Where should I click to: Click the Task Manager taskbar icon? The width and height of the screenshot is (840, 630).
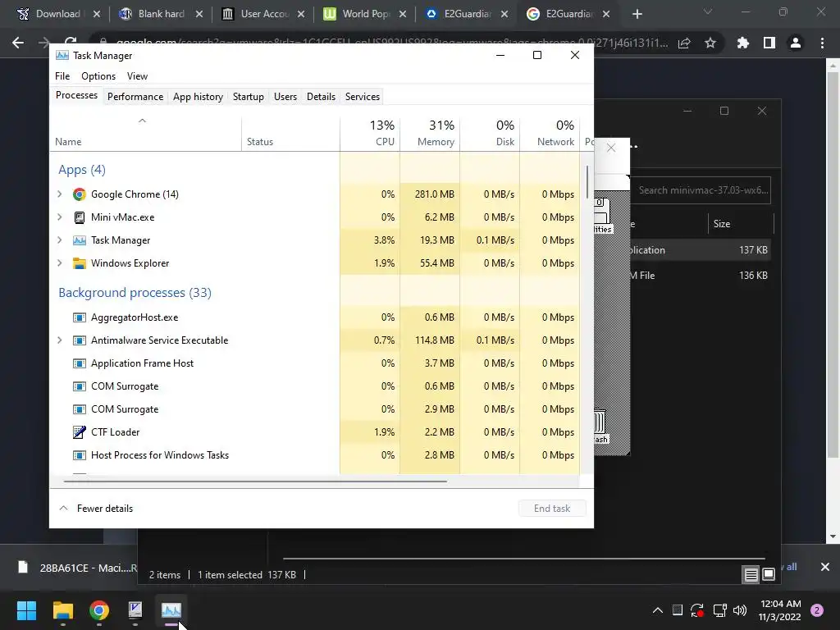click(x=171, y=610)
